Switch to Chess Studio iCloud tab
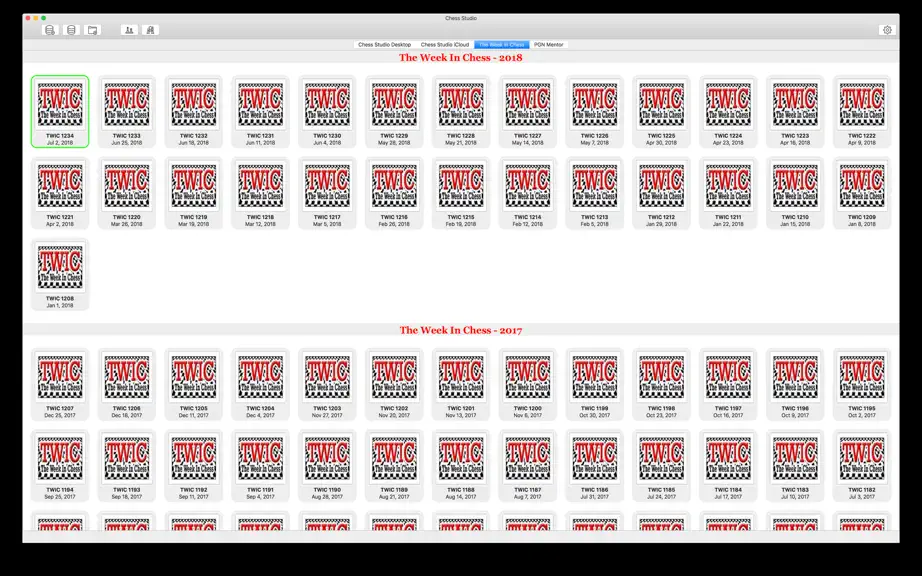The height and width of the screenshot is (576, 922). 445,45
